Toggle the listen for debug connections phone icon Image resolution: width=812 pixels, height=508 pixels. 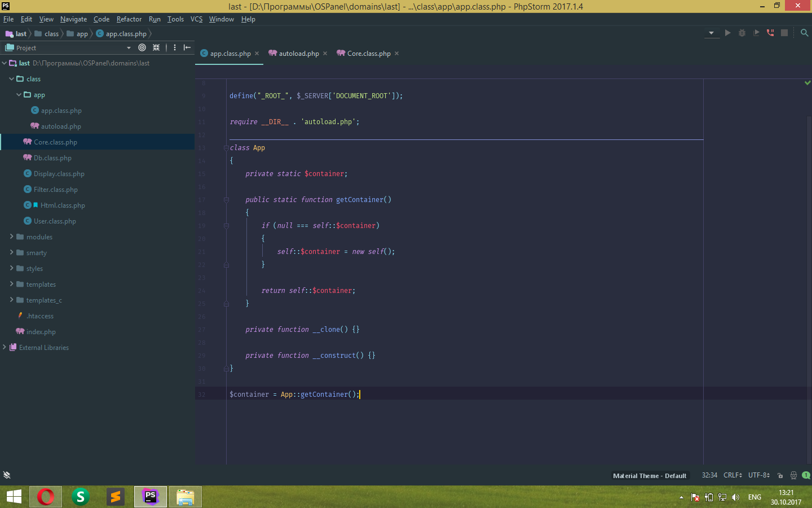point(770,33)
